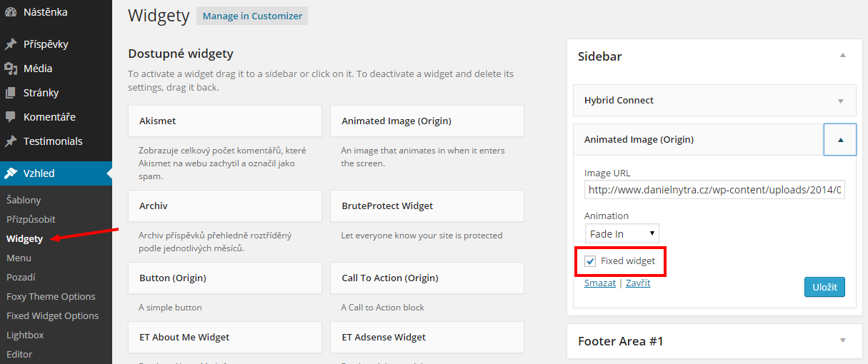Collapse the Animated Image (Origin) widget panel
The height and width of the screenshot is (364, 868).
pyautogui.click(x=840, y=140)
